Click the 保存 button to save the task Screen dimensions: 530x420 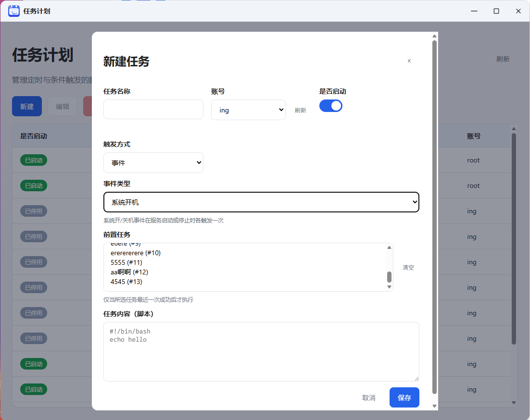coord(404,397)
